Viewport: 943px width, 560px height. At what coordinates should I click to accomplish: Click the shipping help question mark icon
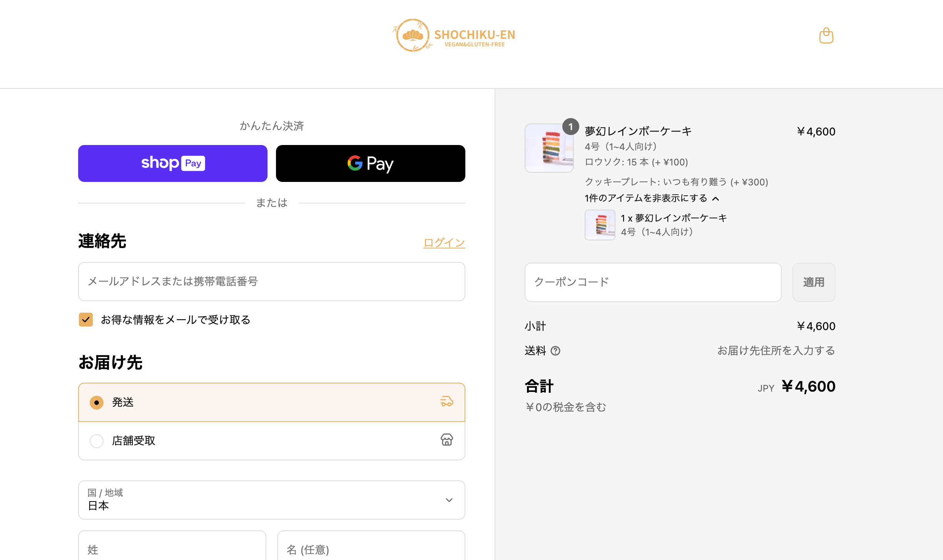pyautogui.click(x=555, y=351)
